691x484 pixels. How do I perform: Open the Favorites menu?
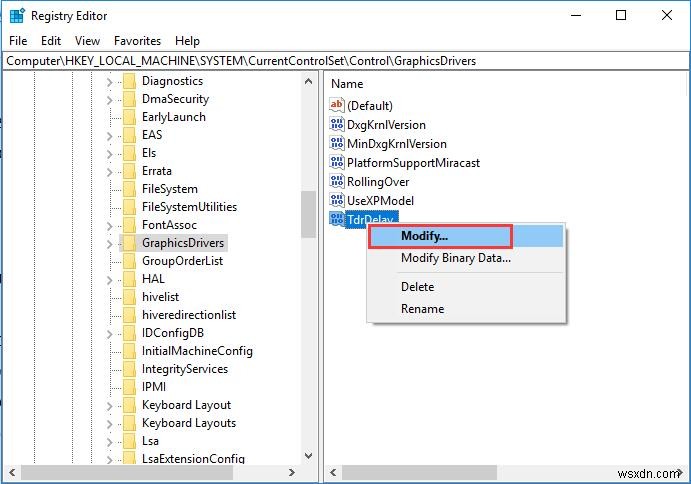pyautogui.click(x=137, y=41)
